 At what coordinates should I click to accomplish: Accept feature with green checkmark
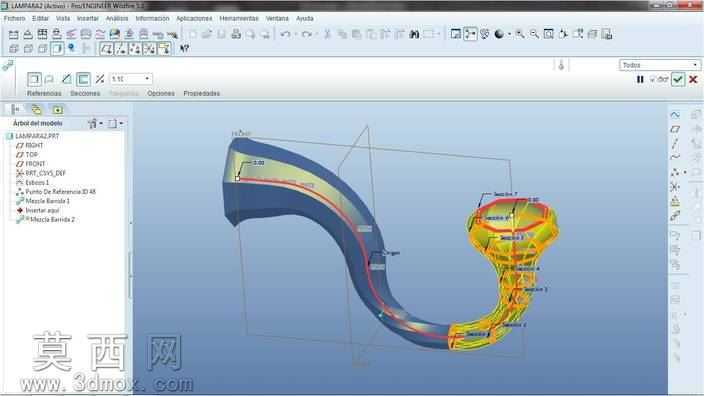pyautogui.click(x=678, y=79)
